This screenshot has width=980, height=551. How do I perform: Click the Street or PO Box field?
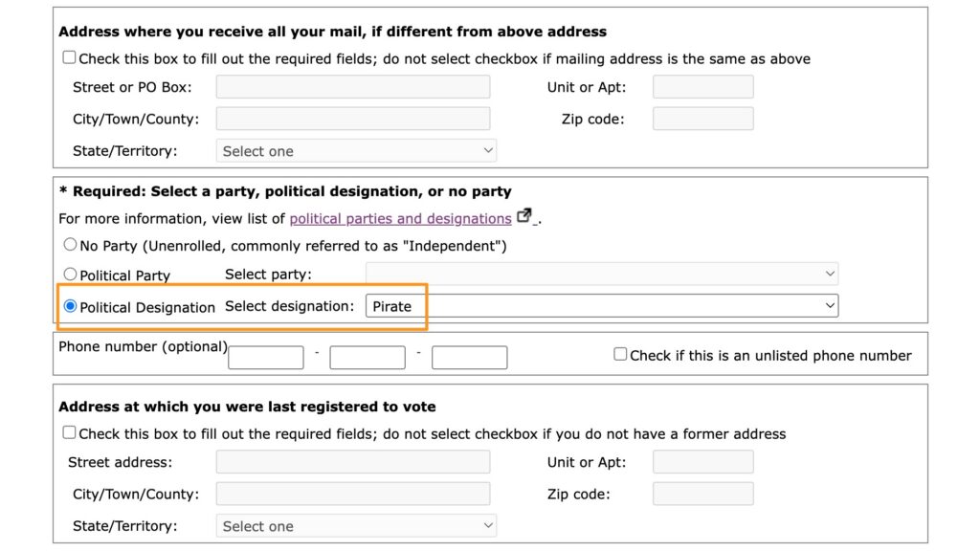[353, 87]
